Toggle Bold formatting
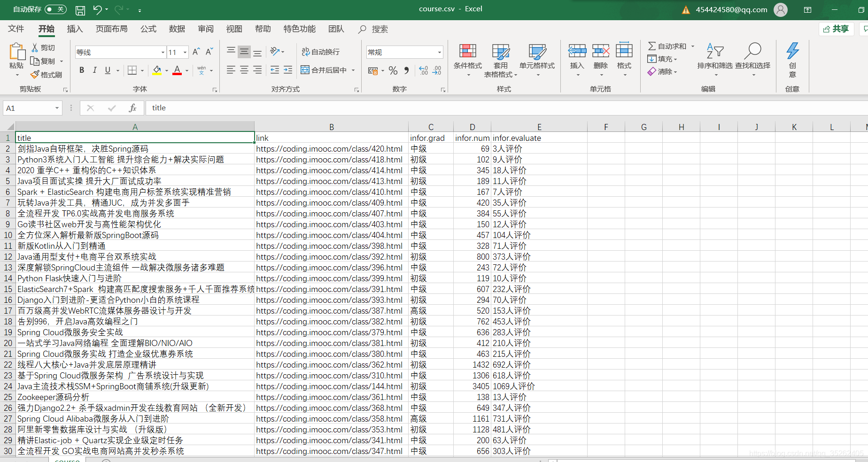Image resolution: width=868 pixels, height=462 pixels. (x=82, y=70)
